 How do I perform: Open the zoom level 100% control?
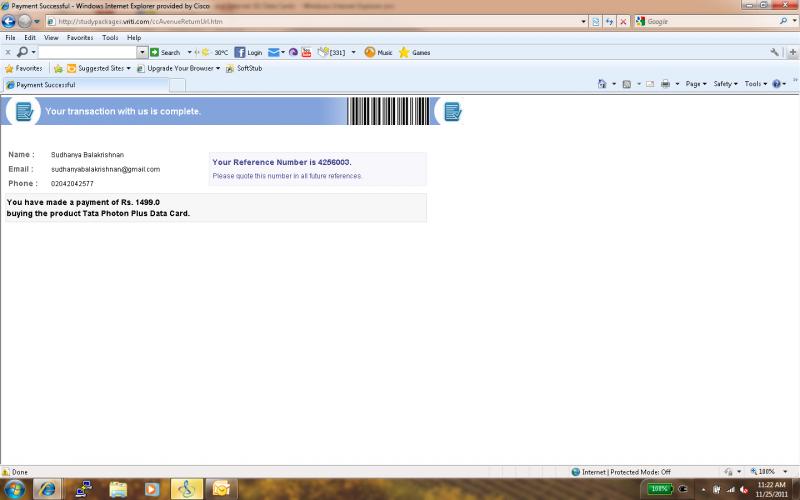[769, 471]
